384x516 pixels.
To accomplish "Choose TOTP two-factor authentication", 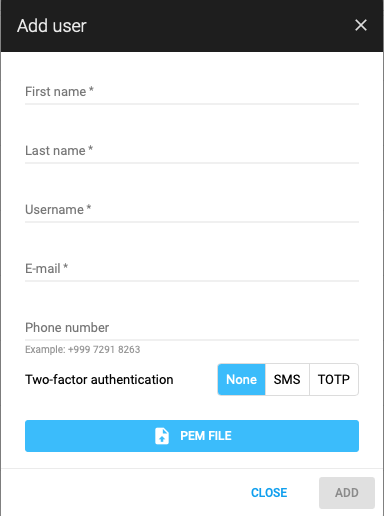I will 334,379.
